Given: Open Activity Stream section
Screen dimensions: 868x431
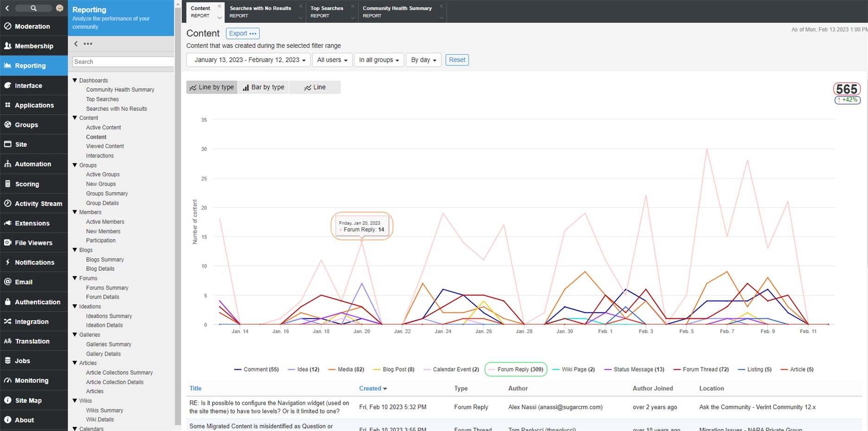Looking at the screenshot, I should coord(33,204).
